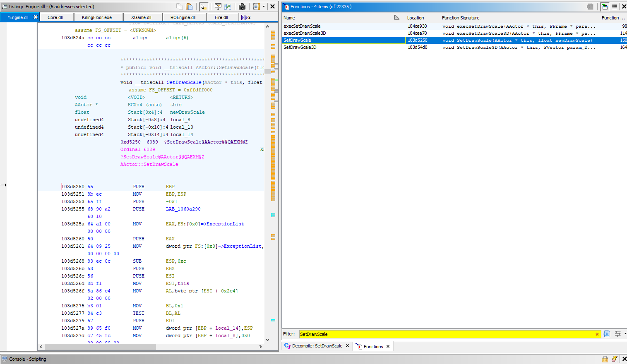The image size is (627, 364).
Task: Clear the SetDrawScale filter text
Action: pyautogui.click(x=597, y=334)
